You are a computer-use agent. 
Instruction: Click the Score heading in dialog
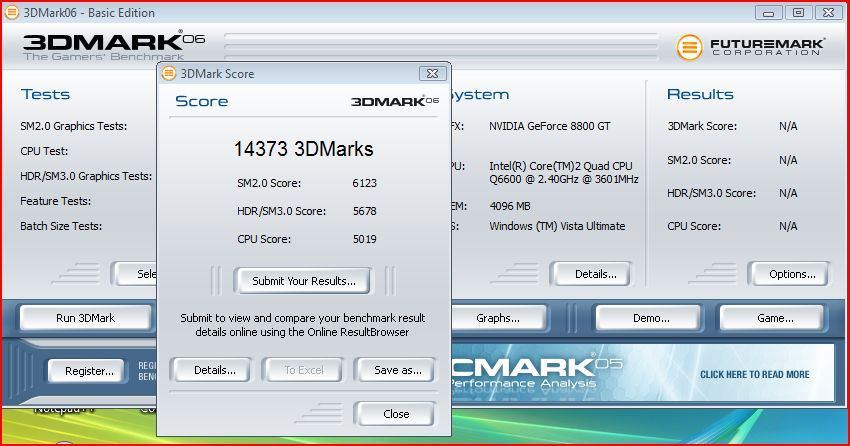(x=202, y=101)
